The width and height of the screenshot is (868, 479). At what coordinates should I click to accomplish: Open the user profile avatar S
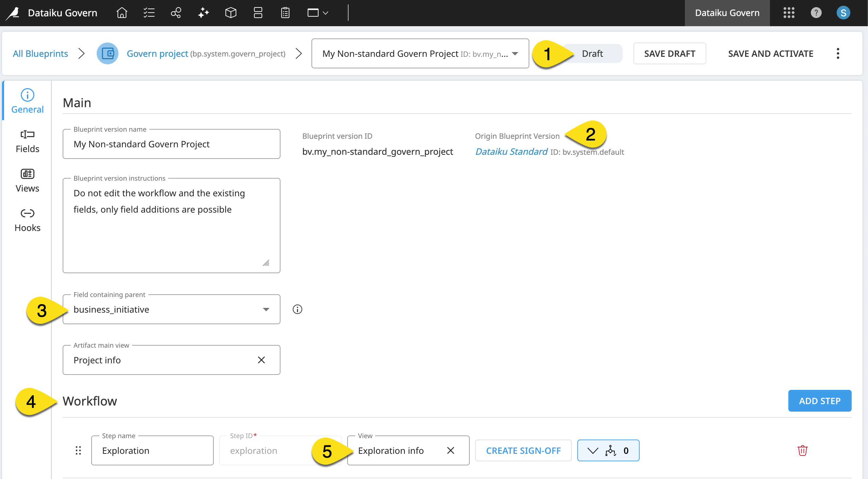(843, 13)
